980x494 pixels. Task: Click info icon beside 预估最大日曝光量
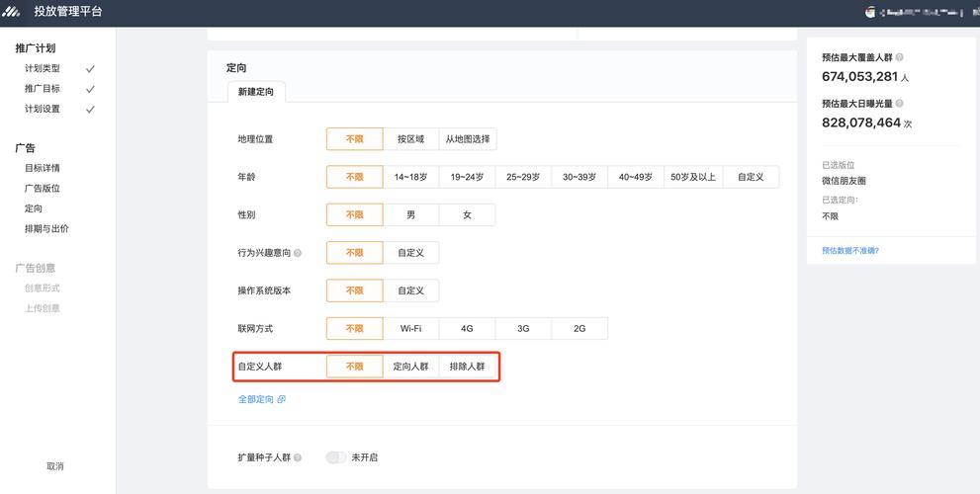point(899,103)
